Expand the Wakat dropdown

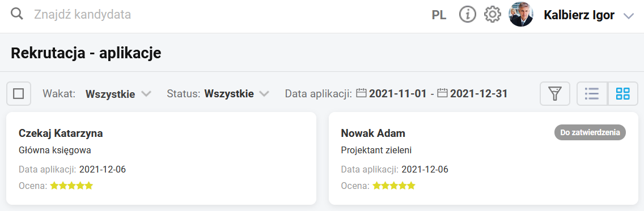pos(118,94)
